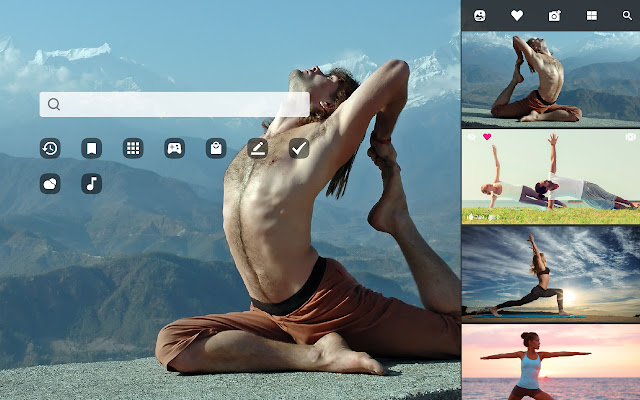Open browsing history shortcut icon

[50, 149]
